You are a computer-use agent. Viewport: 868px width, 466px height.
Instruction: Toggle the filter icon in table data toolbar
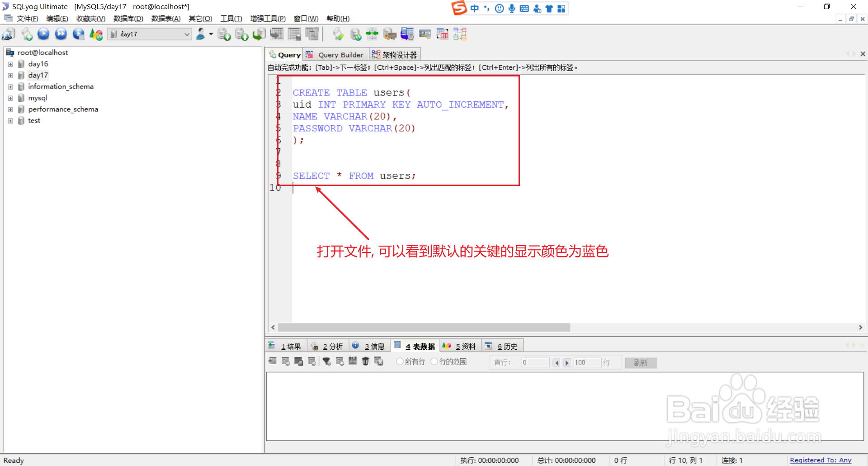(327, 361)
